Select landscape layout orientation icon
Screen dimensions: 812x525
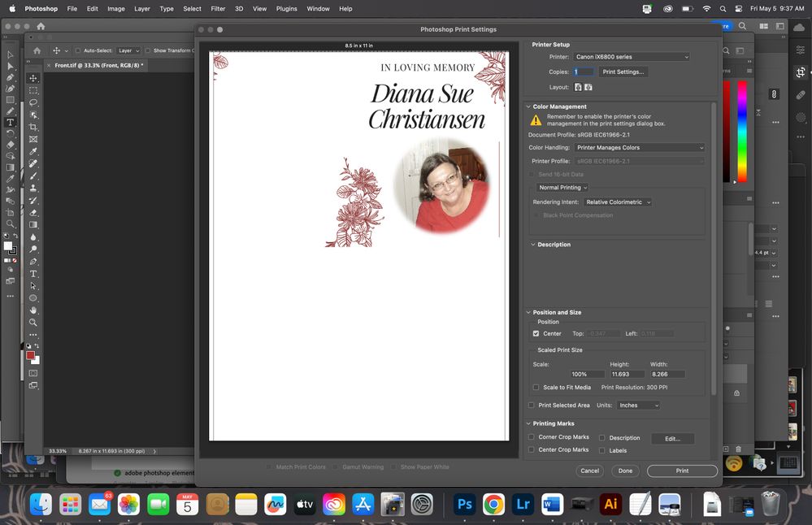[588, 87]
